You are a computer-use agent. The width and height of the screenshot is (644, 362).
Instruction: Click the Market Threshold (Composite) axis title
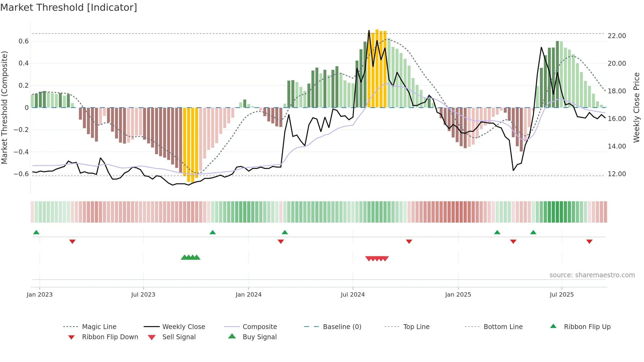[x=4, y=108]
